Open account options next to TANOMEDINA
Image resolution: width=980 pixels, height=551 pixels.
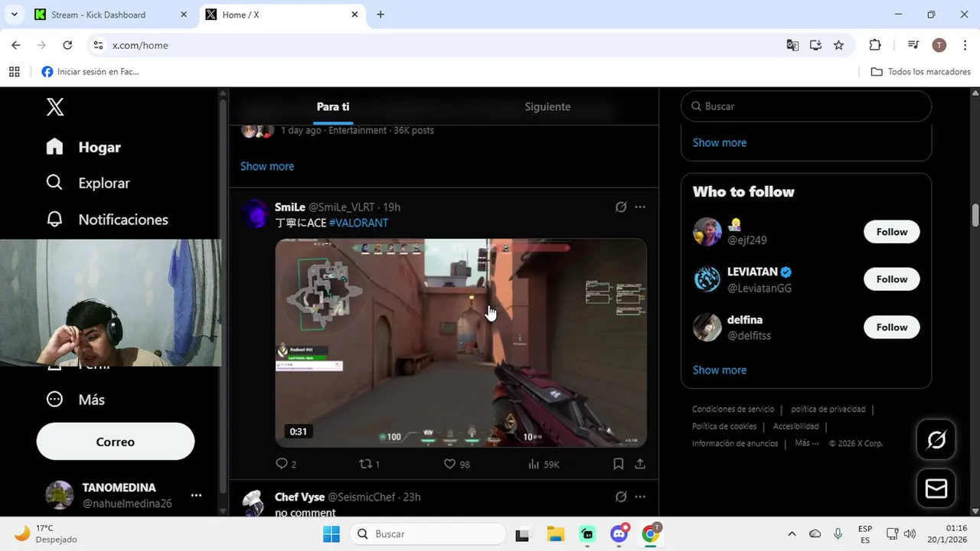point(196,495)
